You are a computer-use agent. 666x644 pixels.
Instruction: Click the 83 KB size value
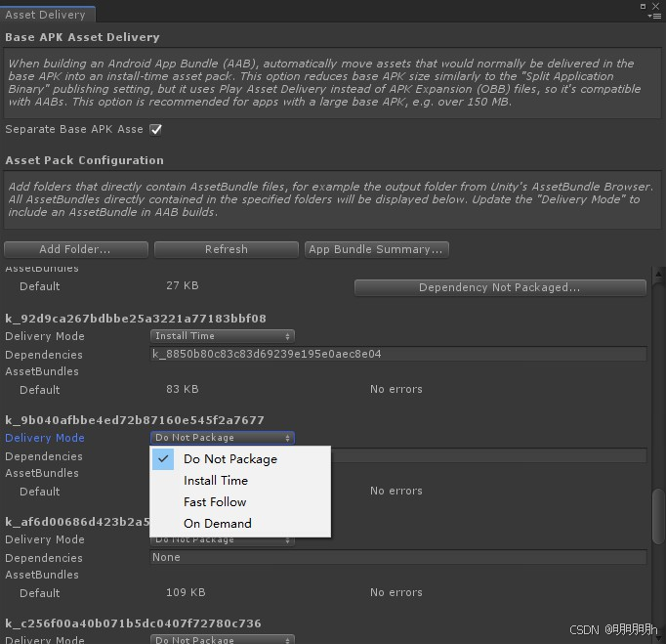click(183, 389)
